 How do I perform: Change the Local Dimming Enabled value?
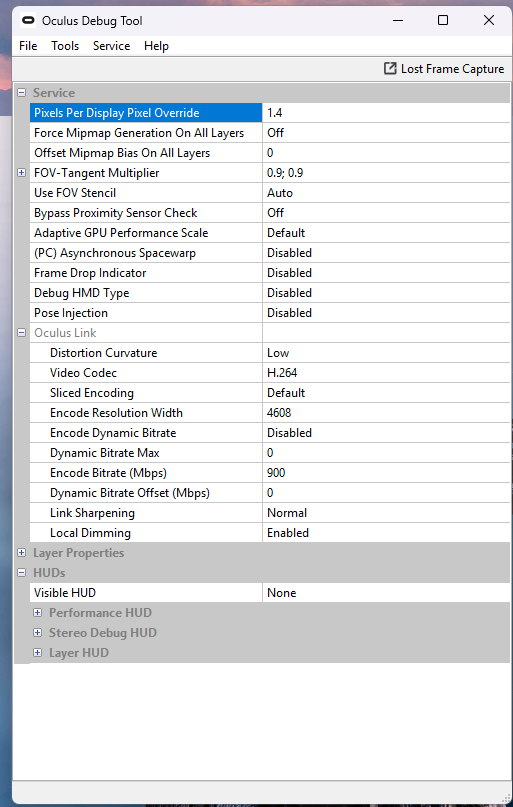point(386,533)
